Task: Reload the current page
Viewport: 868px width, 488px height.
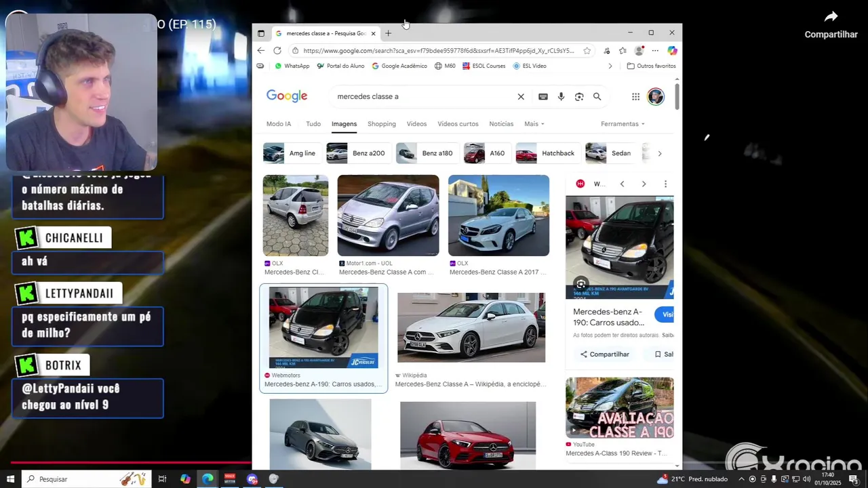Action: click(277, 50)
